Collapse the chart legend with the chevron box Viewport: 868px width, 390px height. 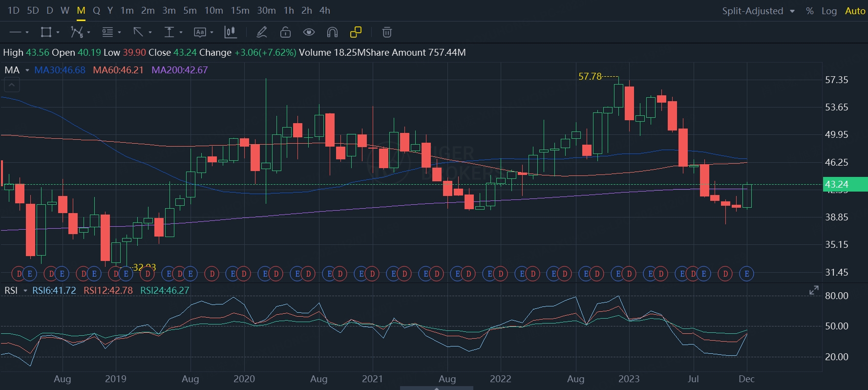12,86
